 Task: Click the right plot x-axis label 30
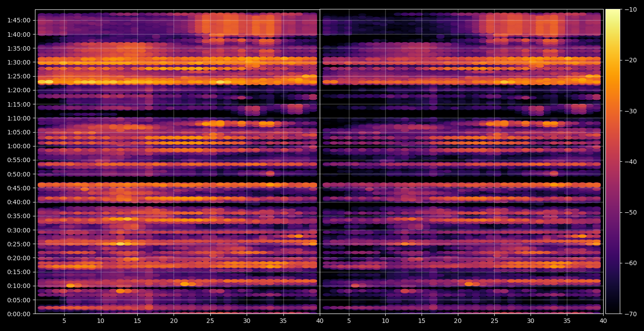(x=531, y=321)
